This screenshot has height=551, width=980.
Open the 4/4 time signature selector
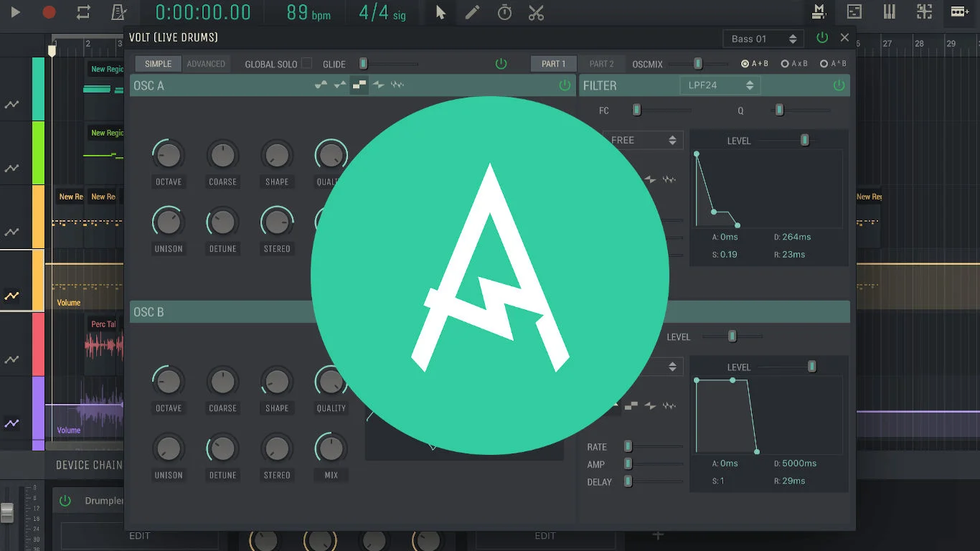382,12
